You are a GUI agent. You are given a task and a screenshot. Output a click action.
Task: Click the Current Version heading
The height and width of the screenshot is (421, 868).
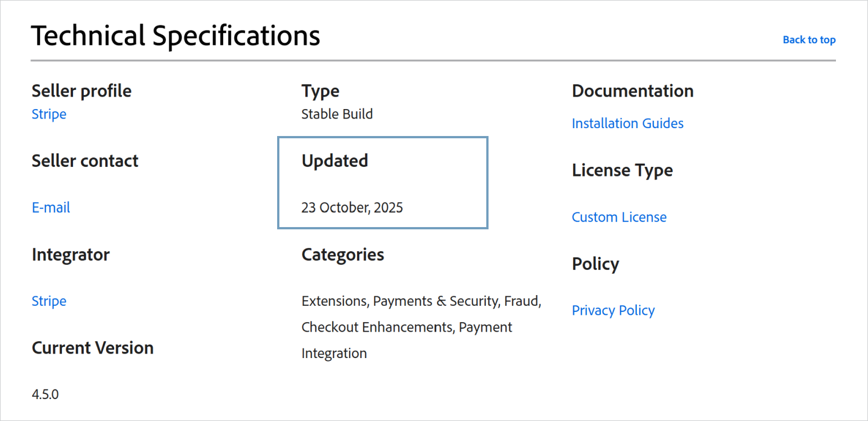93,348
